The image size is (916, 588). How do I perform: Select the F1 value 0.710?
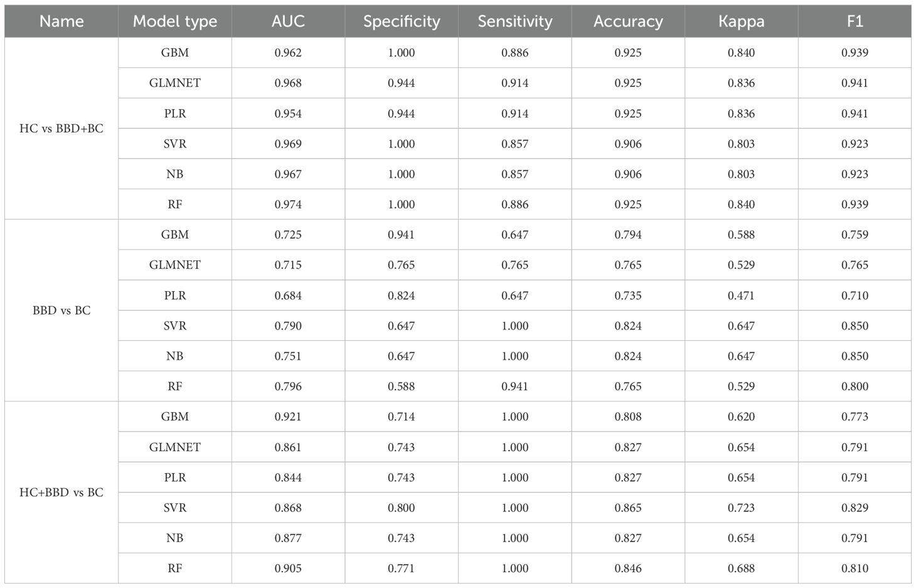855,296
